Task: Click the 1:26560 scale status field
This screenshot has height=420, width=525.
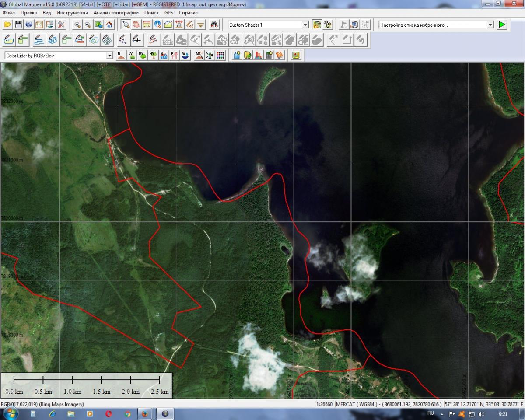Action: (x=324, y=404)
